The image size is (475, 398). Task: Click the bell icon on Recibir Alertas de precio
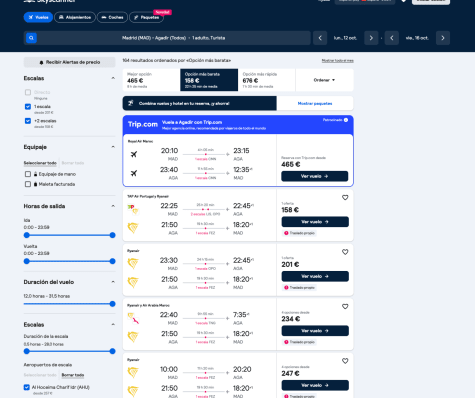point(42,62)
